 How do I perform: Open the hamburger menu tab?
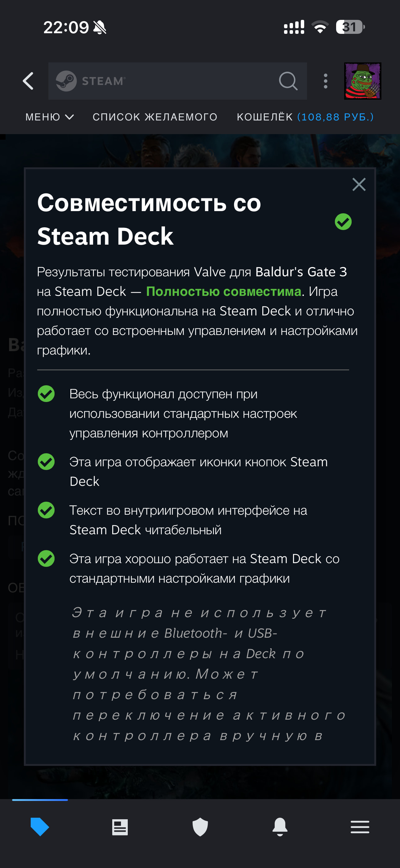pyautogui.click(x=360, y=827)
